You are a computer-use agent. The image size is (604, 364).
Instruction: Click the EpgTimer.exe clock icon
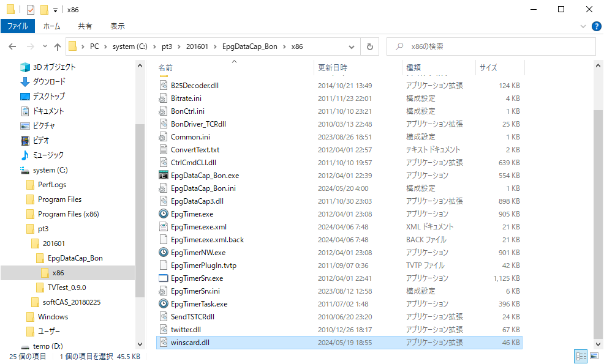pos(164,214)
